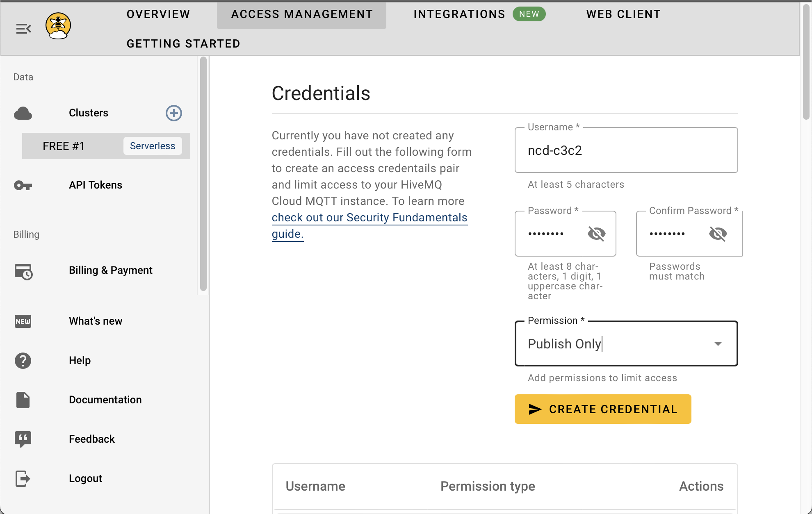The height and width of the screenshot is (514, 812).
Task: Click the Feedback quote bubble icon
Action: (x=23, y=439)
